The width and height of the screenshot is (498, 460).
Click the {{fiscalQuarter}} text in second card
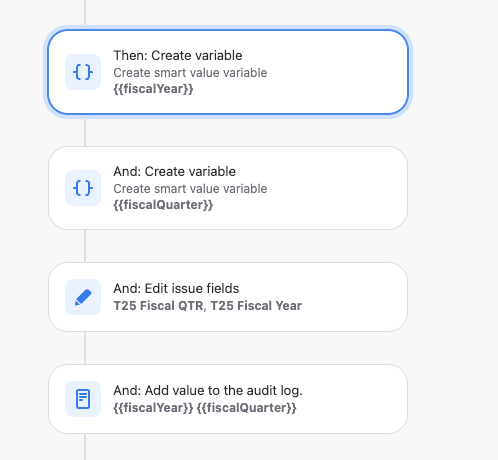click(x=163, y=205)
